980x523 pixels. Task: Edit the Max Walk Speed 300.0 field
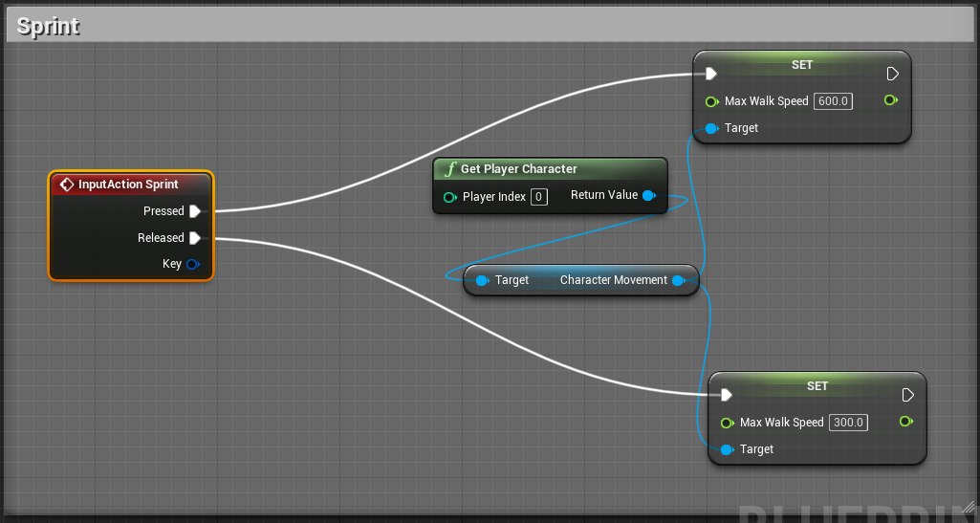click(x=848, y=423)
